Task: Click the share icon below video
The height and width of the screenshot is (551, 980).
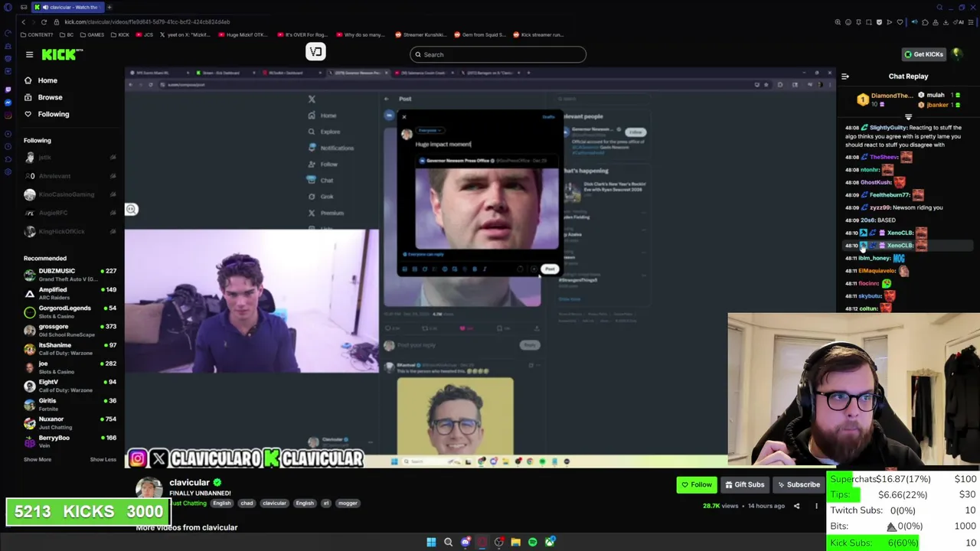Action: point(796,506)
